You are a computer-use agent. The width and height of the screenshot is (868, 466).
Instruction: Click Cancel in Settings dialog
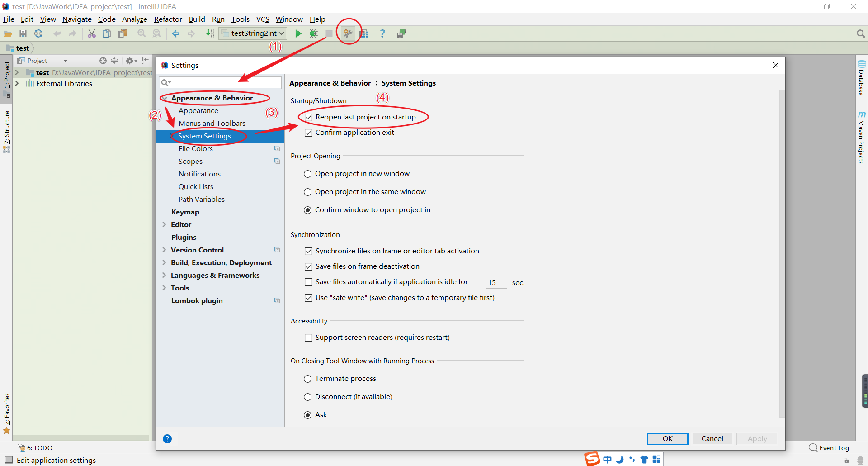coord(712,438)
